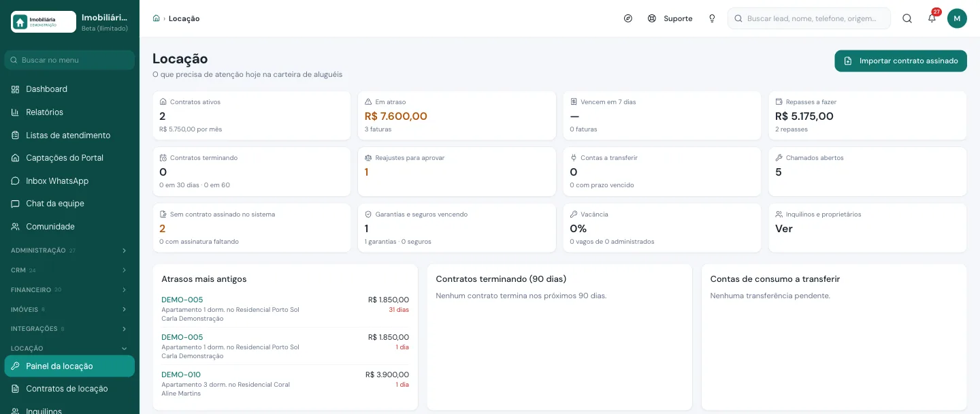Open Contratos ativos card
The height and width of the screenshot is (414, 980).
pos(252,116)
